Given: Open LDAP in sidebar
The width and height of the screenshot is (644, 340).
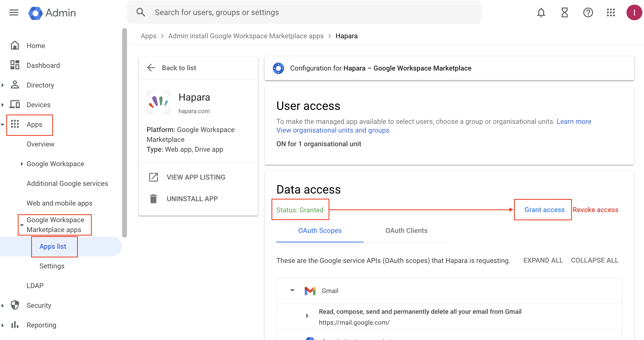Looking at the screenshot, I should point(35,286).
